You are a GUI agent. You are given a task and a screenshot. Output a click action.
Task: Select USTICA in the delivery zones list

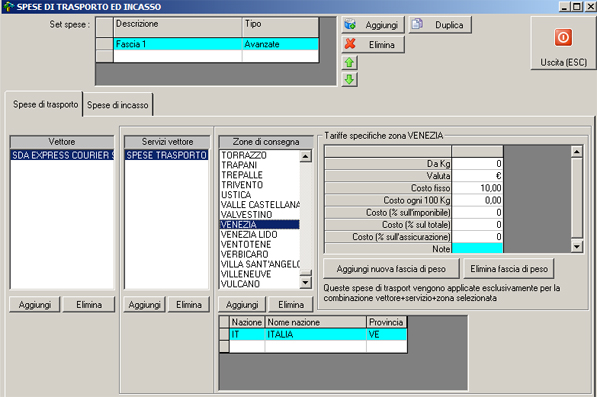click(x=260, y=195)
